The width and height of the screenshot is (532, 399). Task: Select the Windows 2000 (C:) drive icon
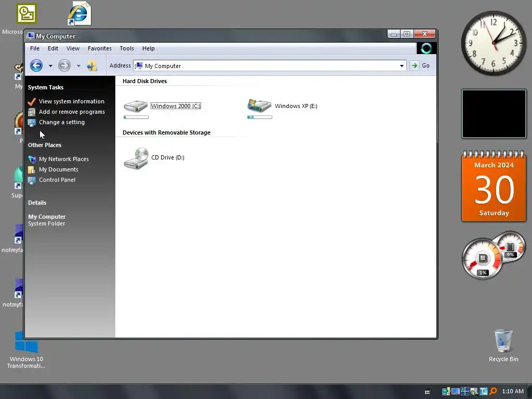coord(136,105)
